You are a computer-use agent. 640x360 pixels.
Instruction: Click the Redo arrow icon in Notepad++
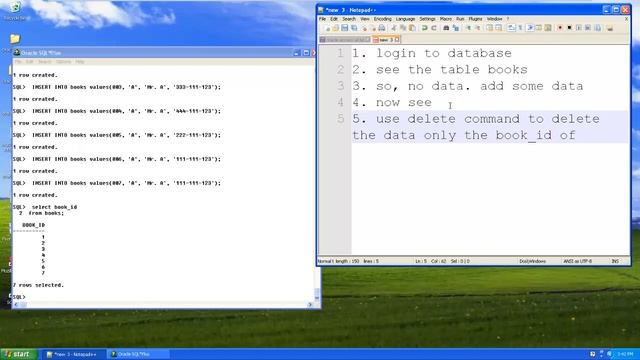(434, 28)
